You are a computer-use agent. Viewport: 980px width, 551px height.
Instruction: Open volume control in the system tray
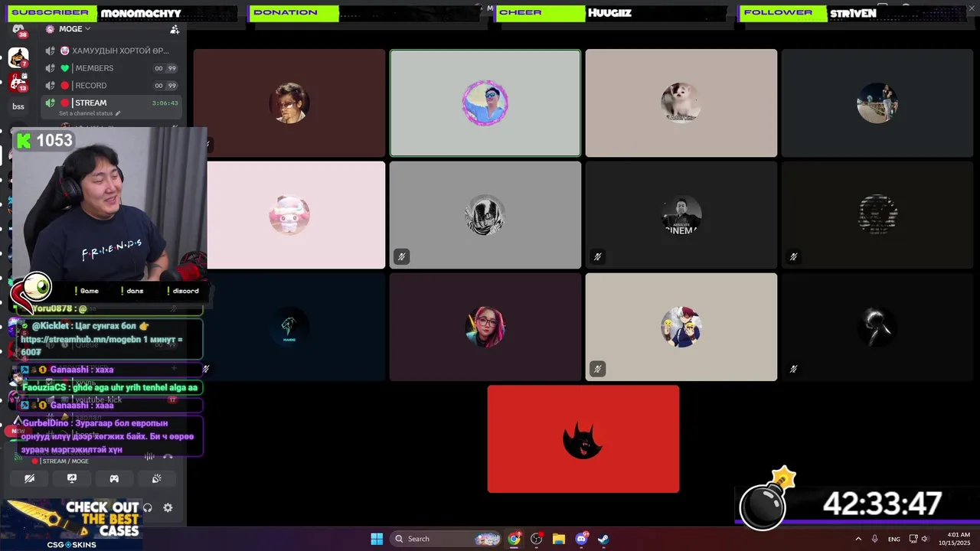(926, 539)
